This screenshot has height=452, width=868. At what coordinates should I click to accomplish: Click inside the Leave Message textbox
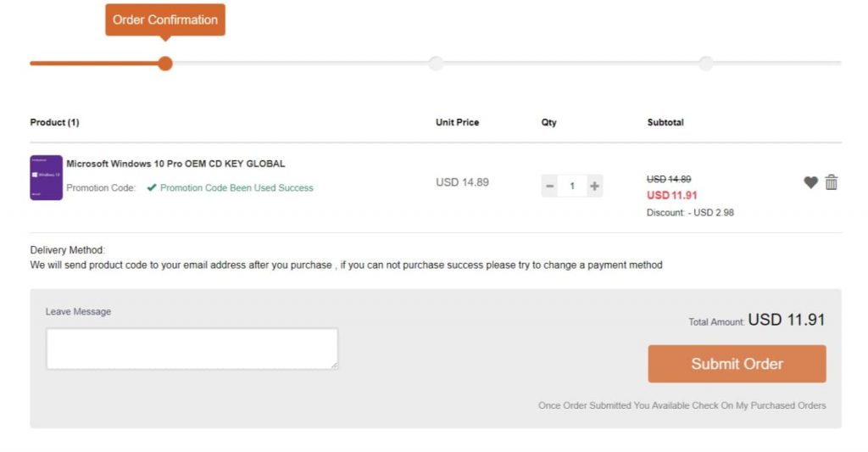pos(192,349)
